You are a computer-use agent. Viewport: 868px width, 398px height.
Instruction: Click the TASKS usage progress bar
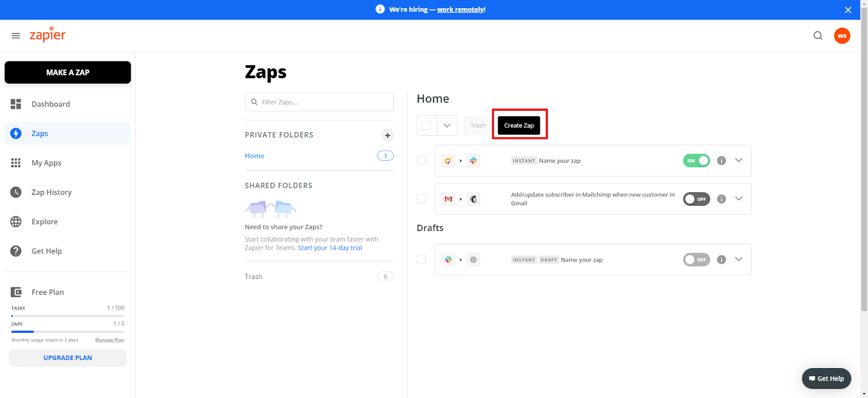[68, 315]
